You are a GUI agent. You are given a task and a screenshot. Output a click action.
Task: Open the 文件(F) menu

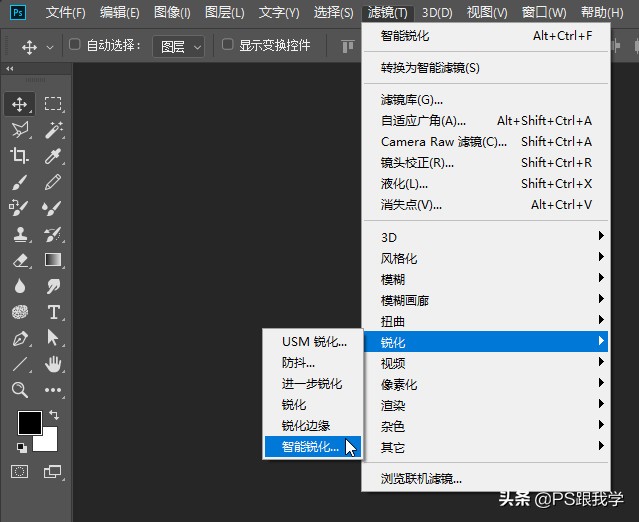[x=66, y=13]
